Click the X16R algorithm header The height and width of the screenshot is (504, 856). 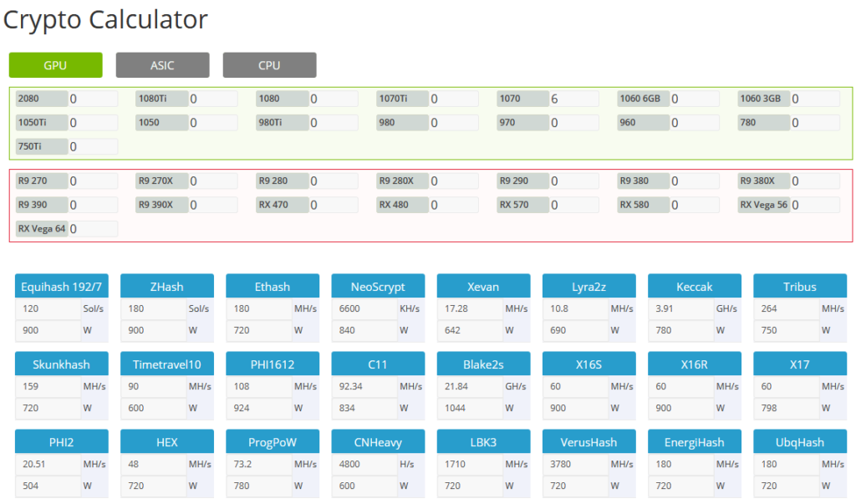click(x=694, y=364)
